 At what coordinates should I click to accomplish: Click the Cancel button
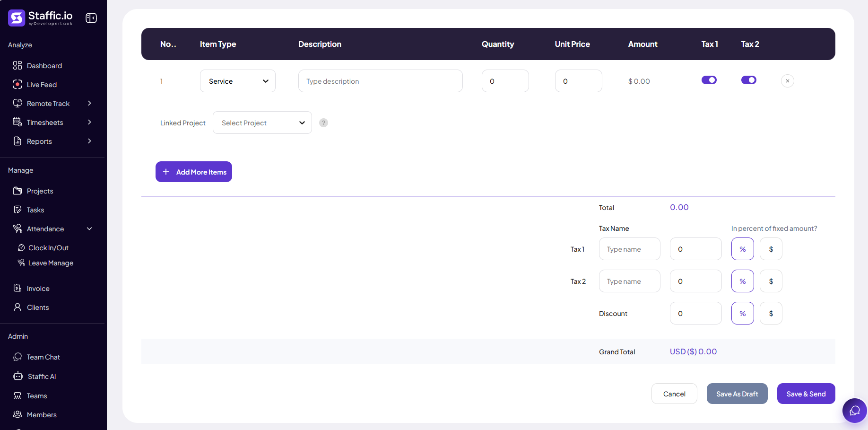(x=674, y=394)
